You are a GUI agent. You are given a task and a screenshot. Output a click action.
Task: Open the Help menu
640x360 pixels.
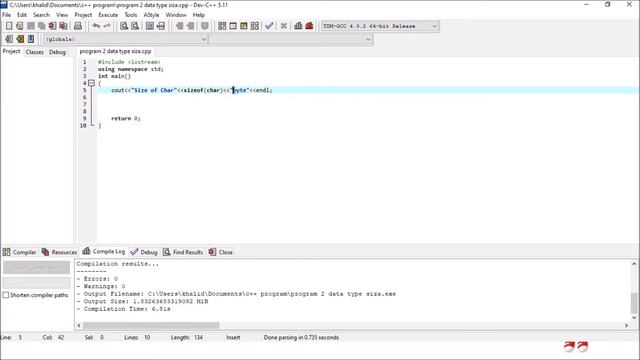click(199, 15)
